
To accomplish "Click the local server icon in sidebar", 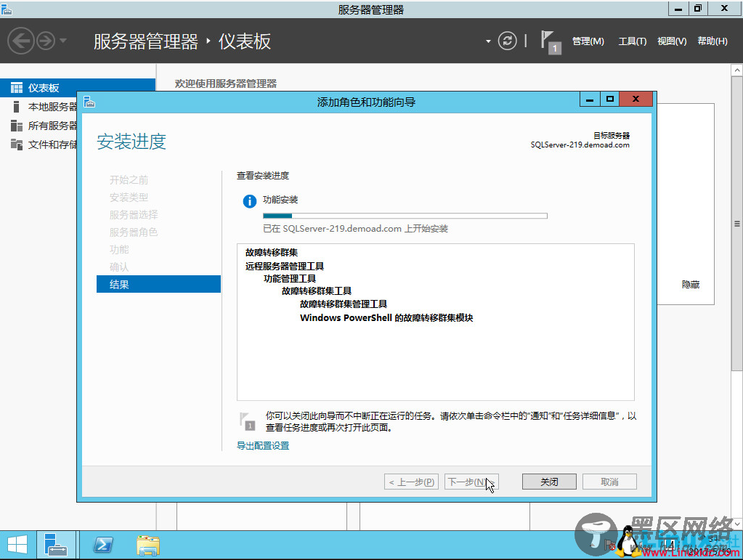I will [17, 107].
